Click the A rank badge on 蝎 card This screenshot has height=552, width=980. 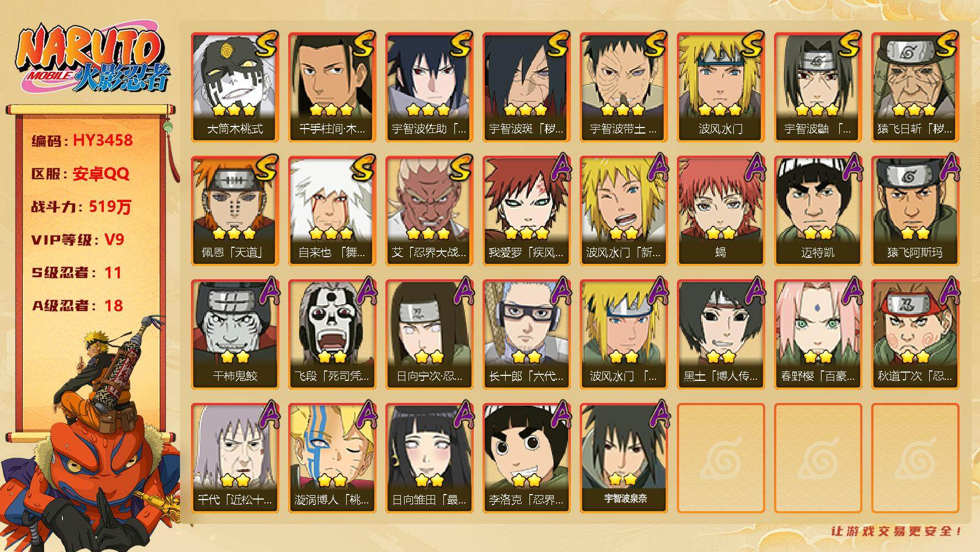click(752, 168)
